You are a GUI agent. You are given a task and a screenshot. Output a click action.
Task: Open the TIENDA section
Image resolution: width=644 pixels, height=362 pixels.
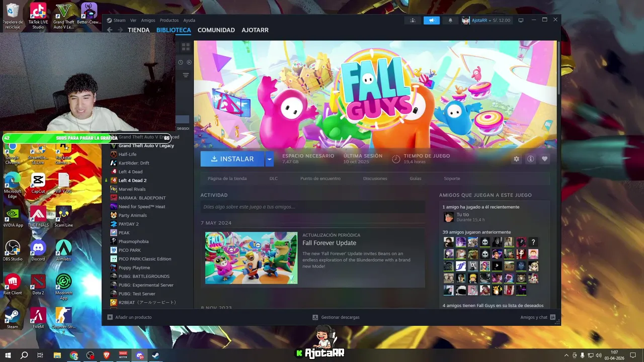tap(138, 30)
